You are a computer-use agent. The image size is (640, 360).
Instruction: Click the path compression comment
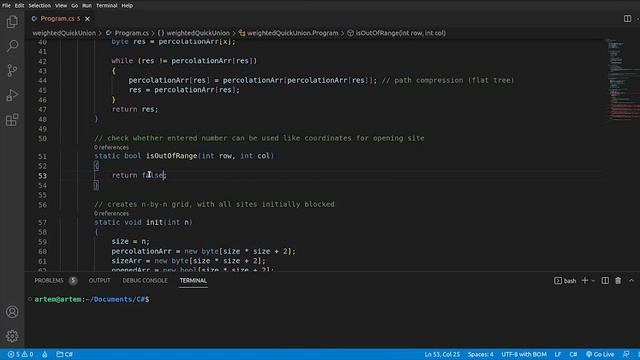pyautogui.click(x=448, y=80)
